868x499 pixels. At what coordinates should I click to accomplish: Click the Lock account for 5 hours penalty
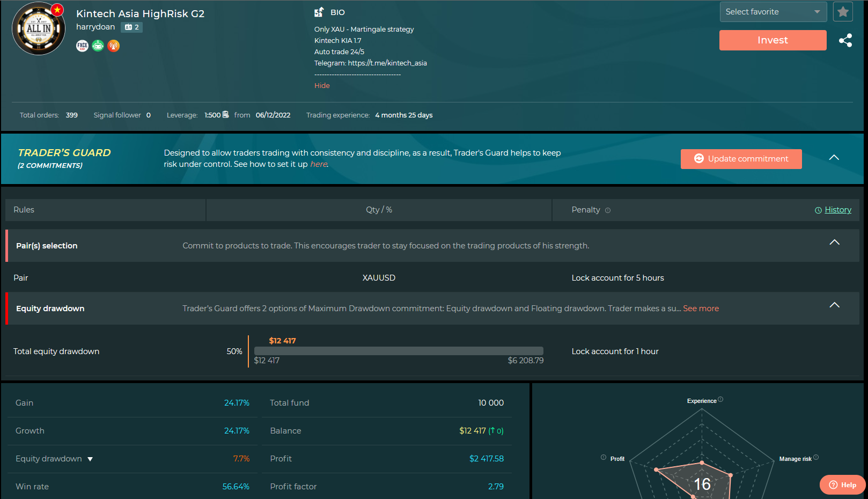pos(617,278)
